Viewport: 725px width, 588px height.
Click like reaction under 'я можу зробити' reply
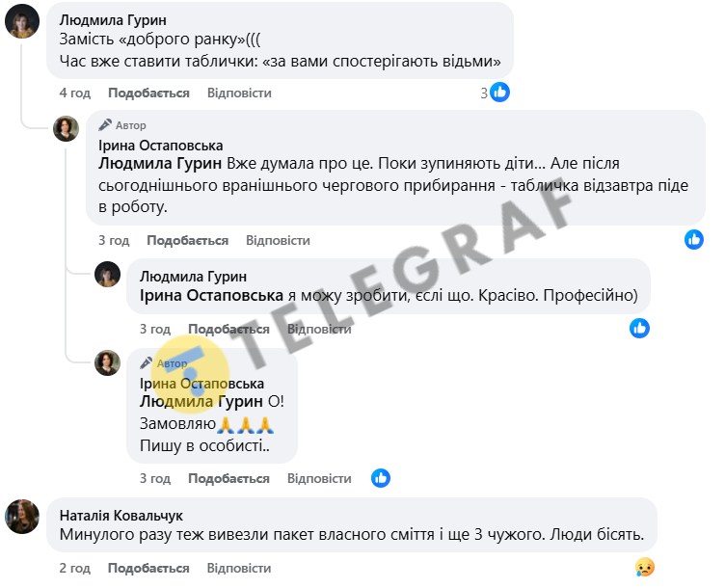[639, 328]
